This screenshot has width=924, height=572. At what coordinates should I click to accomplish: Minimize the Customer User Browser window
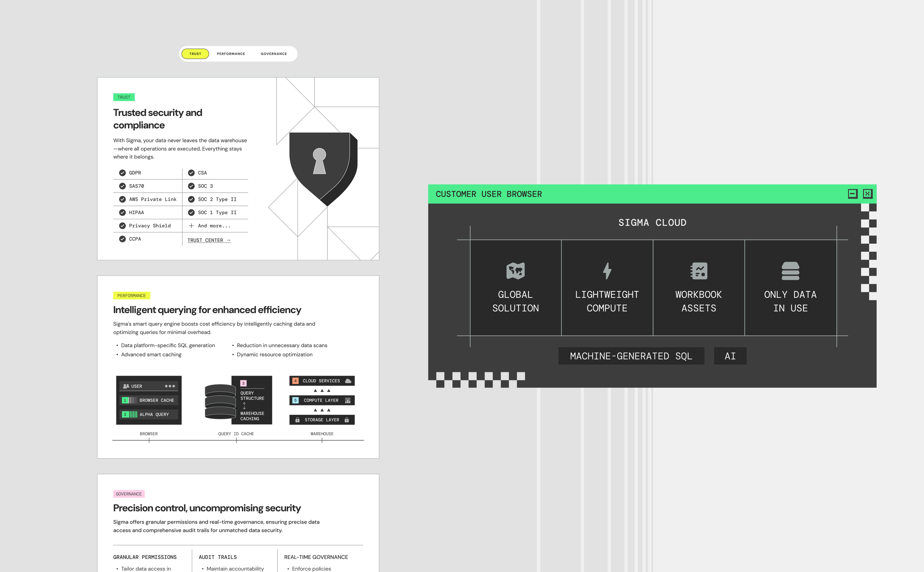click(852, 194)
